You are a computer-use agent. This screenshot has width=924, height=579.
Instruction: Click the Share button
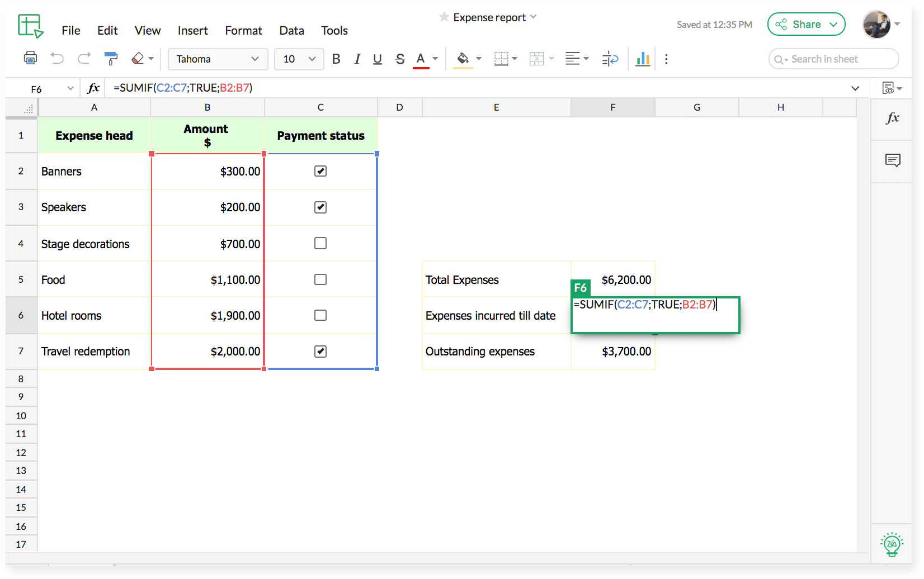pos(806,24)
